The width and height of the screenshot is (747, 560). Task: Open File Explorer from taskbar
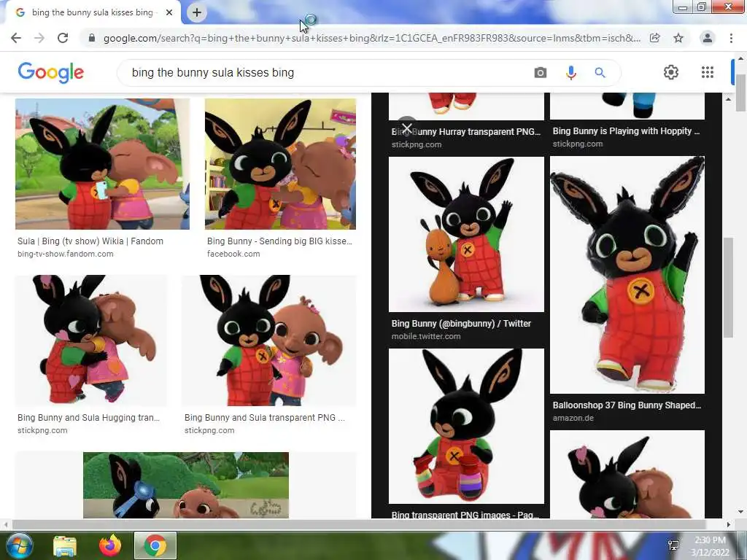[65, 545]
